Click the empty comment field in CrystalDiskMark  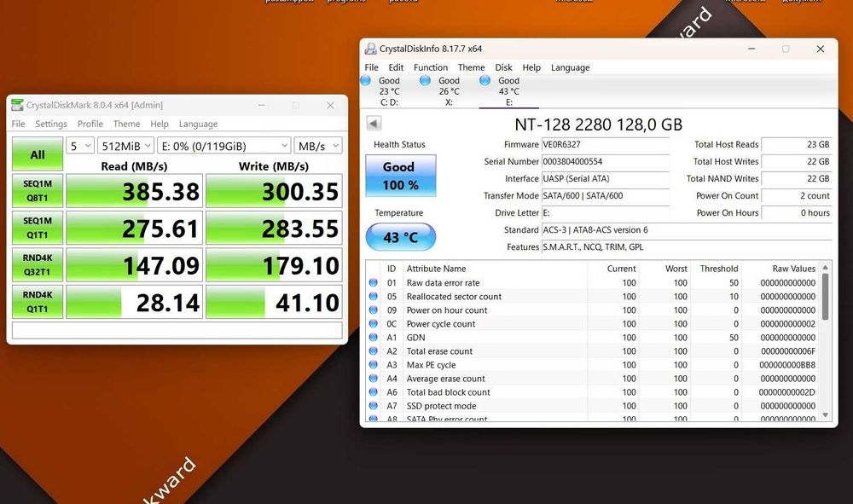(x=177, y=330)
